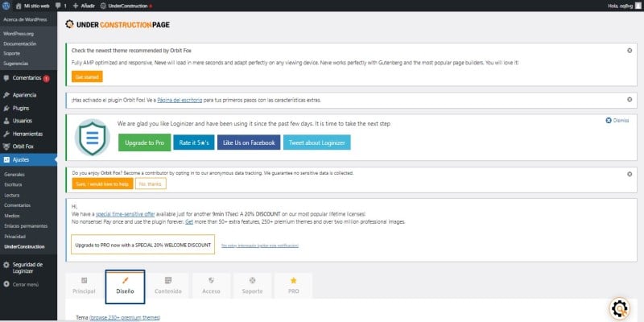Click Upgrade to PRO welcome discount button
The image size is (644, 322).
143,245
